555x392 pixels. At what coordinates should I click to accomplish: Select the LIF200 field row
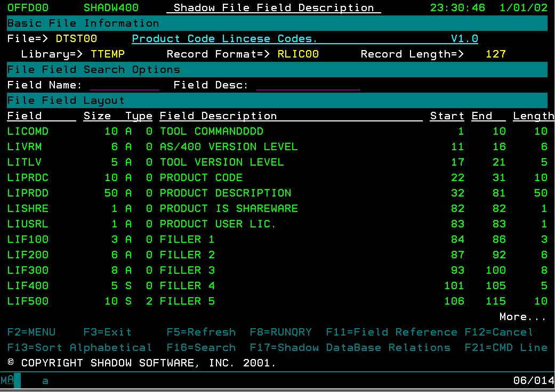pyautogui.click(x=277, y=255)
